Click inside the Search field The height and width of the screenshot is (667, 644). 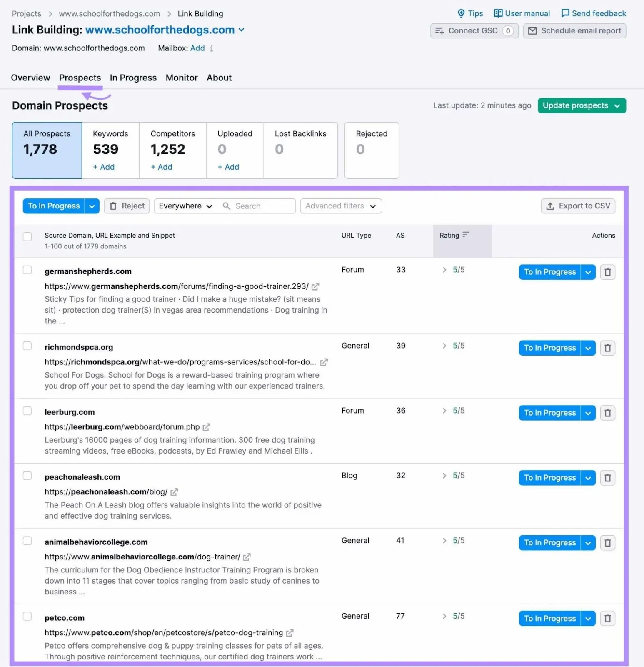tap(257, 206)
